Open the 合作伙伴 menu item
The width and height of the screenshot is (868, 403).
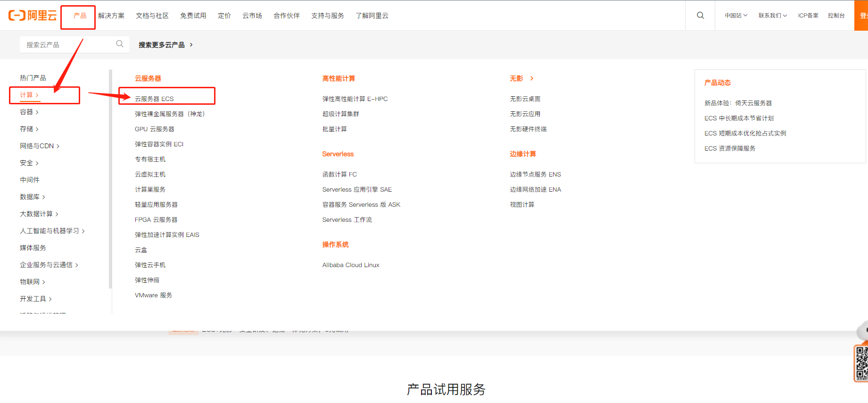point(287,16)
